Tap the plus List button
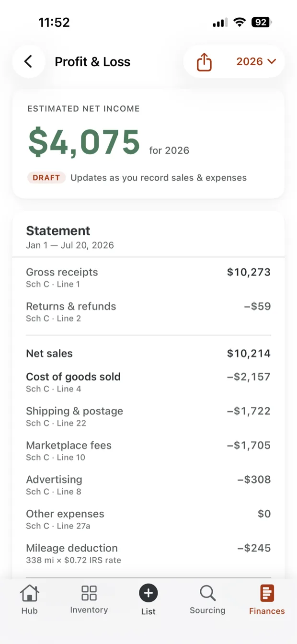 point(148,599)
